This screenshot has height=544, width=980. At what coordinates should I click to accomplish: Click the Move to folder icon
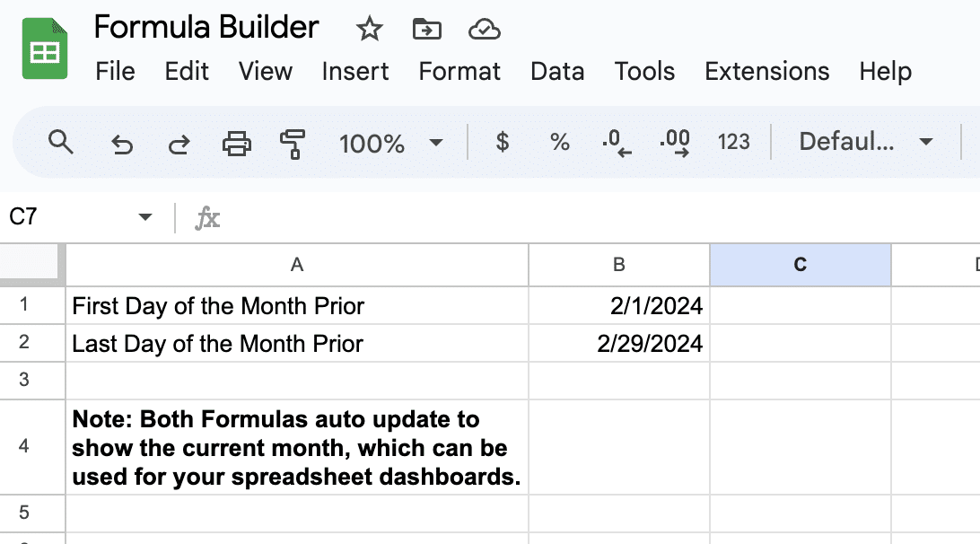pyautogui.click(x=426, y=30)
